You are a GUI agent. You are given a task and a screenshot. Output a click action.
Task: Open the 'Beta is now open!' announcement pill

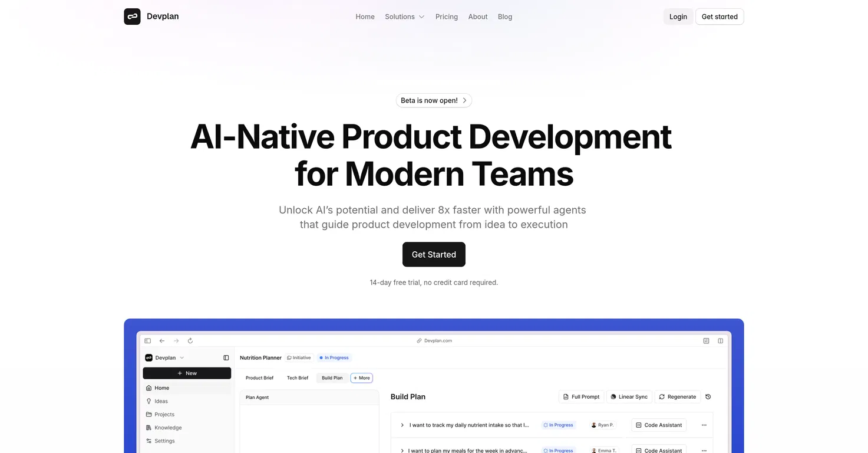point(434,100)
